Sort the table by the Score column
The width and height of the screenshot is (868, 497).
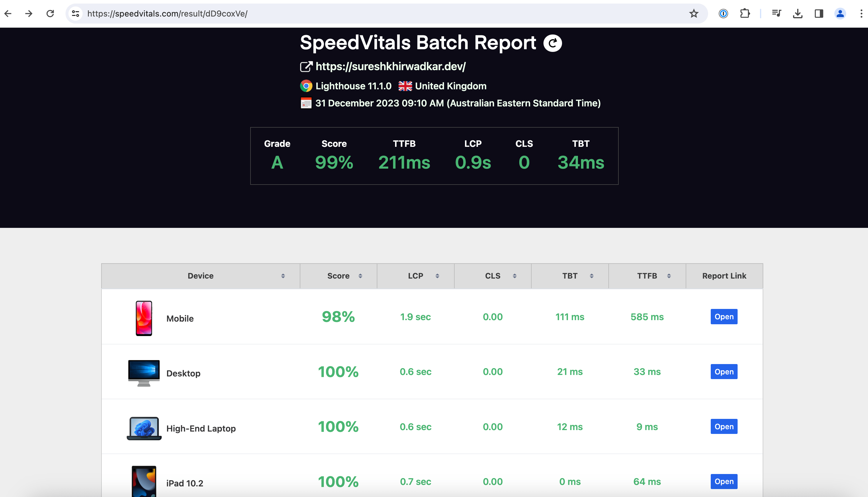pos(361,276)
